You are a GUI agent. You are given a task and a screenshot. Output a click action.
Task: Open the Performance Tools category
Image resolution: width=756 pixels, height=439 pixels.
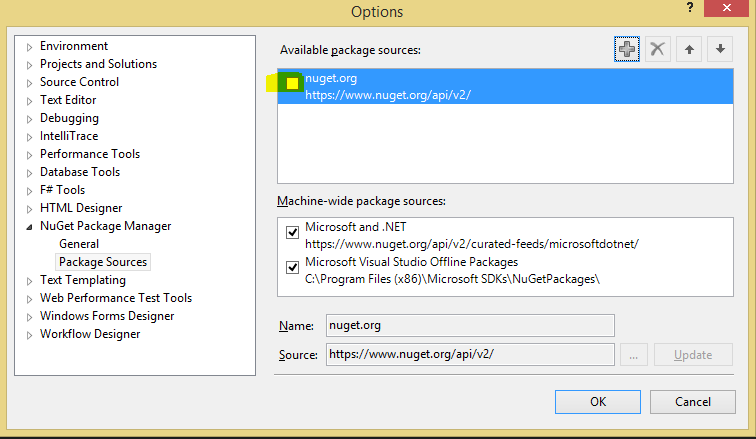[x=90, y=154]
